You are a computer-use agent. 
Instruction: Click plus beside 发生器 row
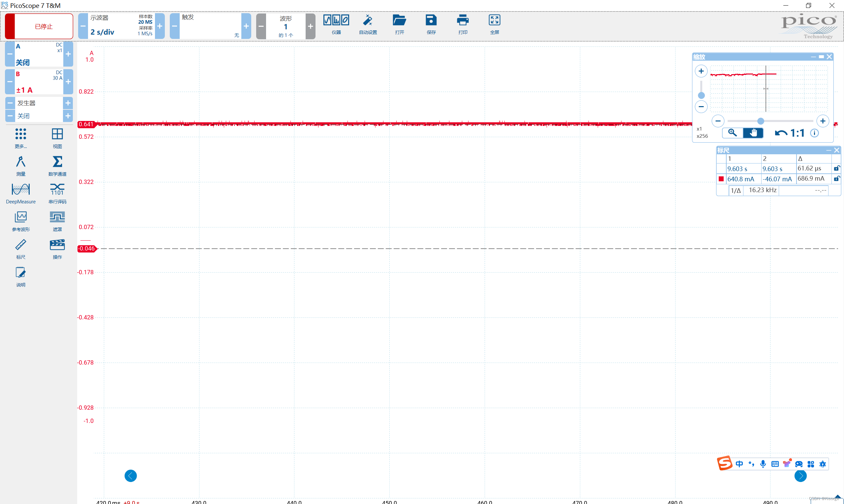(68, 103)
